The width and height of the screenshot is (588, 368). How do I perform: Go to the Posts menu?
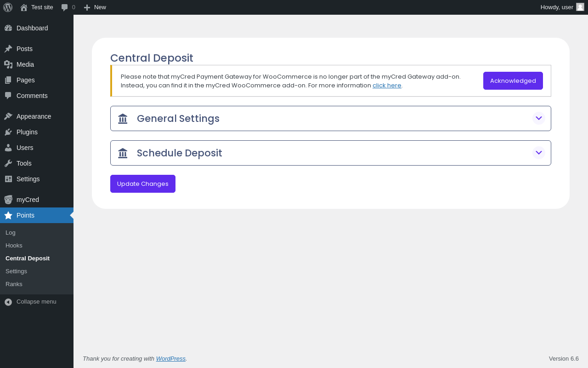tap(24, 49)
